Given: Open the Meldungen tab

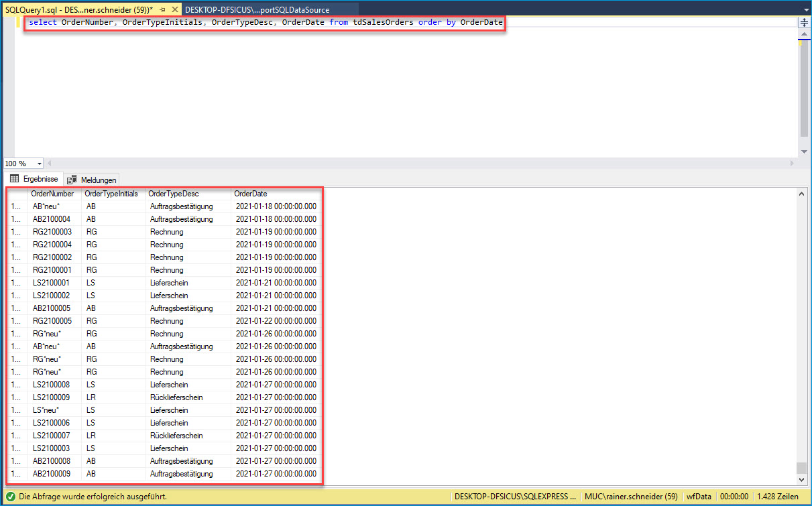Looking at the screenshot, I should (x=98, y=180).
